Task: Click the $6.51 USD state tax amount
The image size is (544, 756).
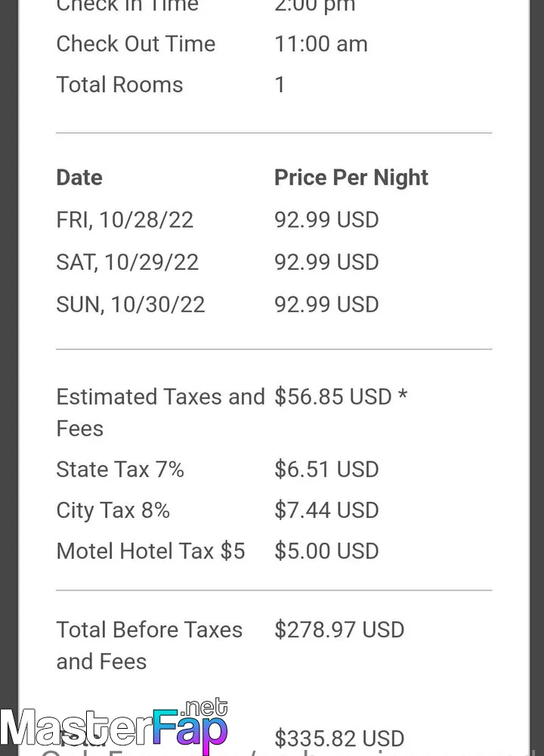Action: (x=326, y=469)
